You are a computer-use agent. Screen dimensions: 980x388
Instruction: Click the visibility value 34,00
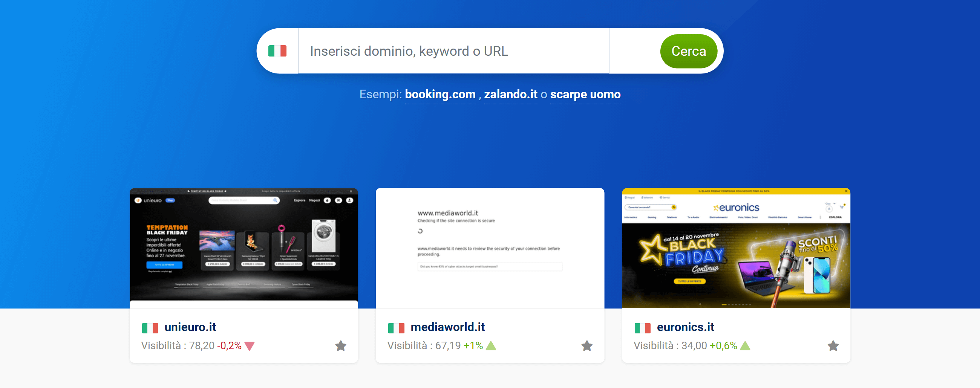[x=694, y=346]
